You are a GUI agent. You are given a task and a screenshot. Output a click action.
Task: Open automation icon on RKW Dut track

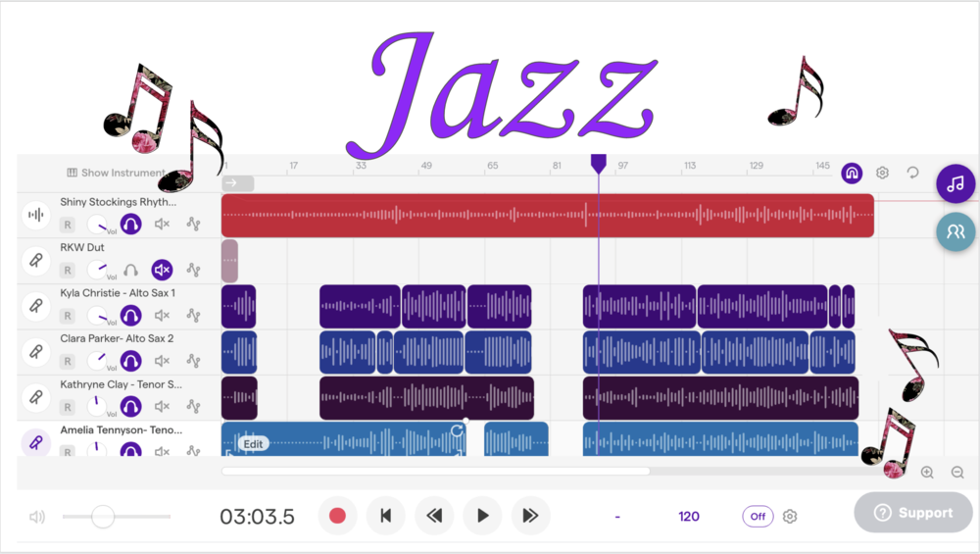[194, 270]
